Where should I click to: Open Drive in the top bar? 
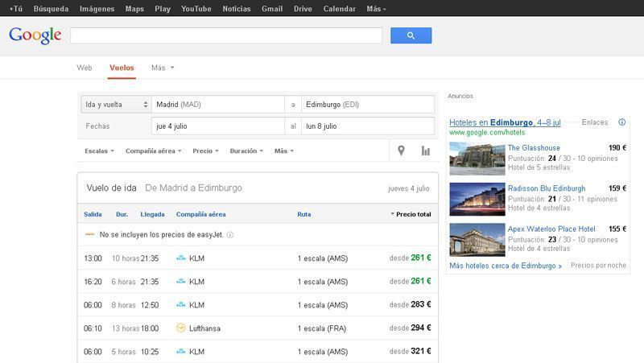point(303,9)
